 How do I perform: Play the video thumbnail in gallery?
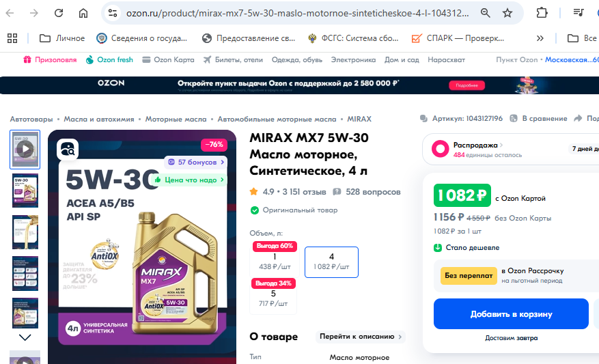pos(25,150)
